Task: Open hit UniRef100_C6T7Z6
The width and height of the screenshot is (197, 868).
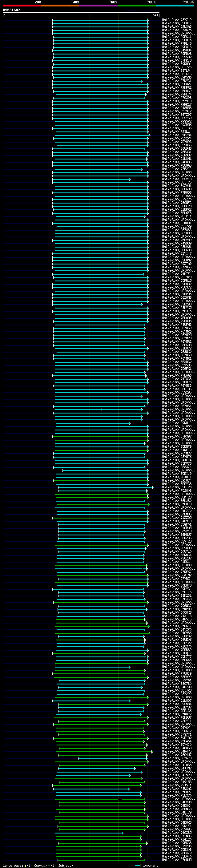Action: tap(177, 67)
